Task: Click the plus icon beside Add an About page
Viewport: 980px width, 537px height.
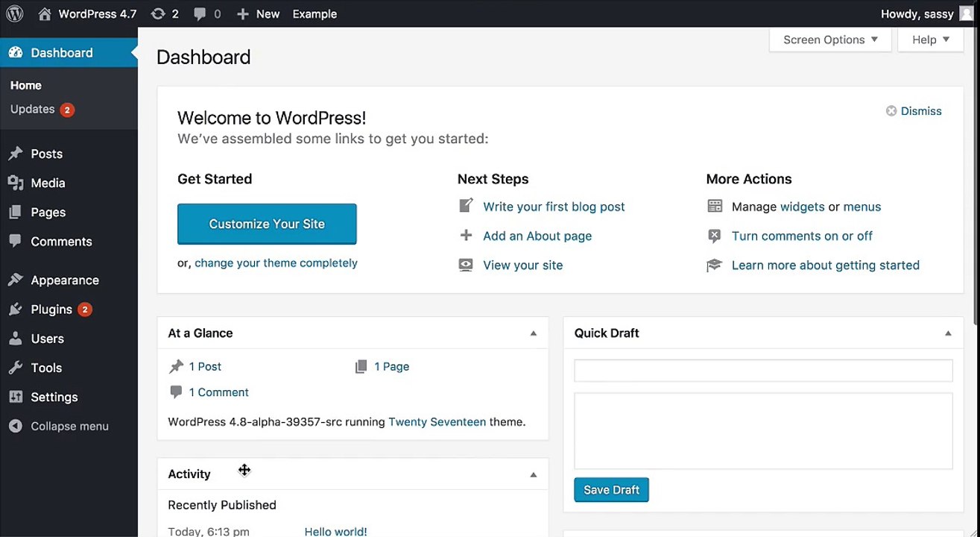Action: (x=466, y=236)
